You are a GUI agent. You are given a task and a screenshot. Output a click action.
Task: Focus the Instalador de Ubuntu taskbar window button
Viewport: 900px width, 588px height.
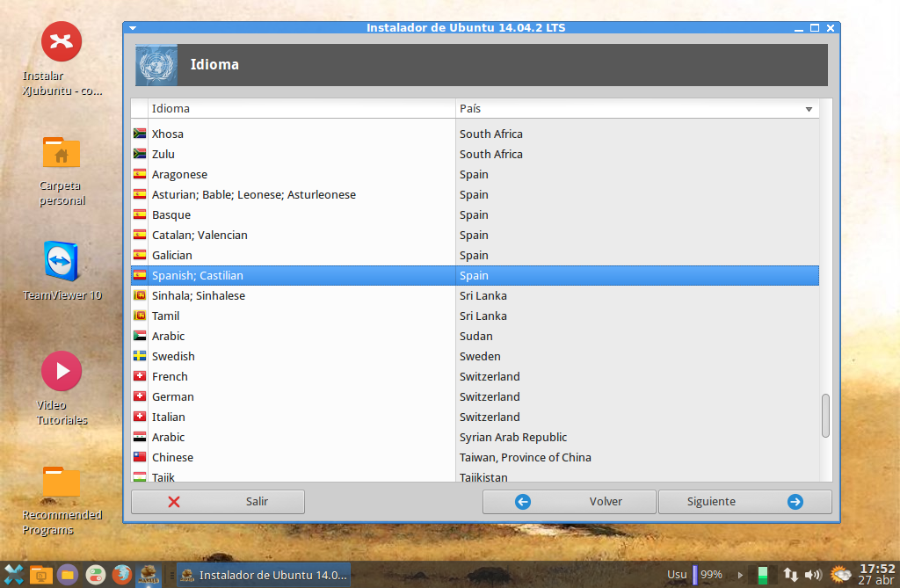click(264, 575)
